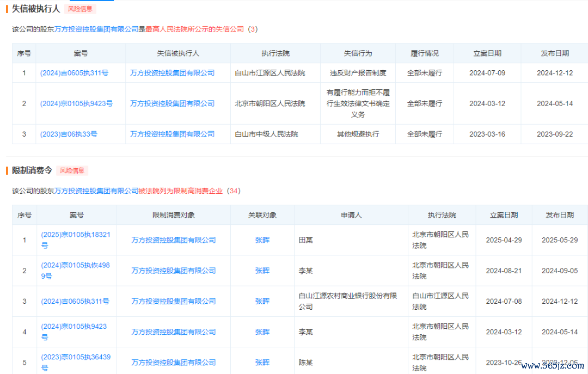Click the 风险信息 tag beside 限制消费令 heading
The width and height of the screenshot is (588, 374).
click(x=72, y=170)
